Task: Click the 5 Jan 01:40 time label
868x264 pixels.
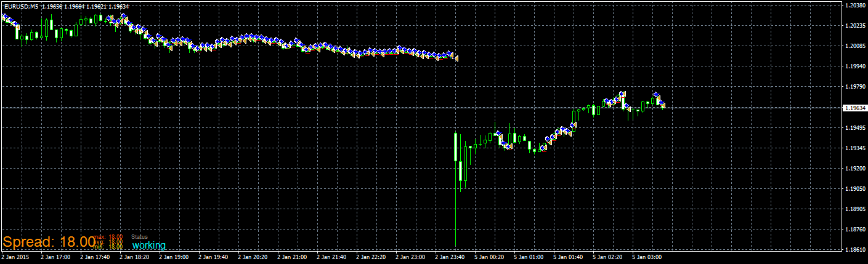Action: [x=568, y=257]
